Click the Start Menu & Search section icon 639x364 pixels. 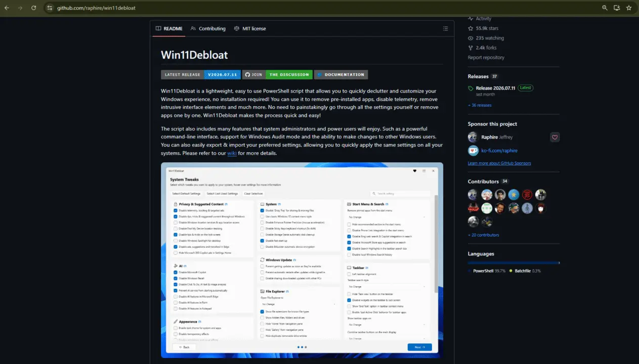349,204
